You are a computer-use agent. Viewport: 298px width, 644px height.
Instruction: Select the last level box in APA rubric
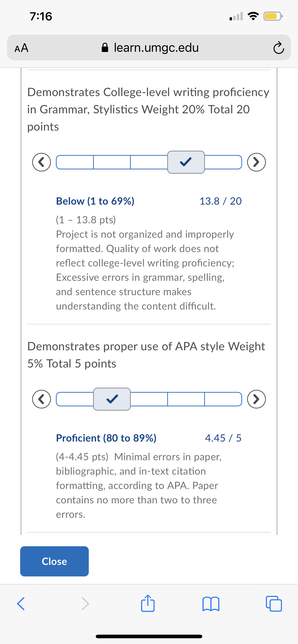223,399
